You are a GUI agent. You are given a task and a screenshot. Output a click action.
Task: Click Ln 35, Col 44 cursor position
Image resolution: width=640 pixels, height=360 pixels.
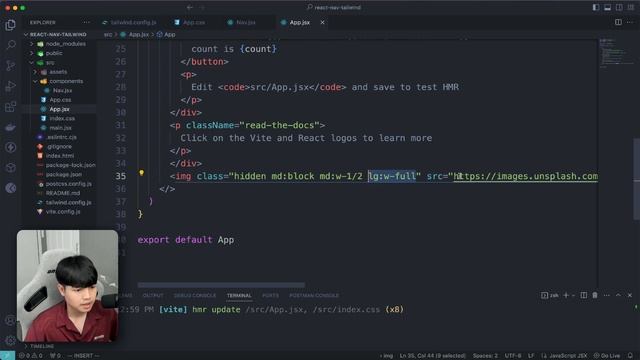tap(432, 356)
